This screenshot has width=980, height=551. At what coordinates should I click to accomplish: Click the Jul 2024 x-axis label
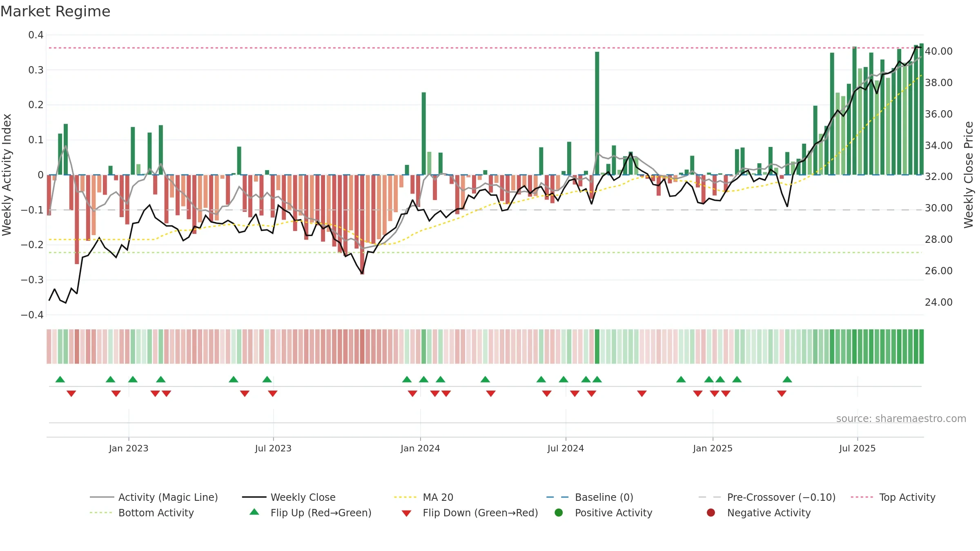(566, 448)
